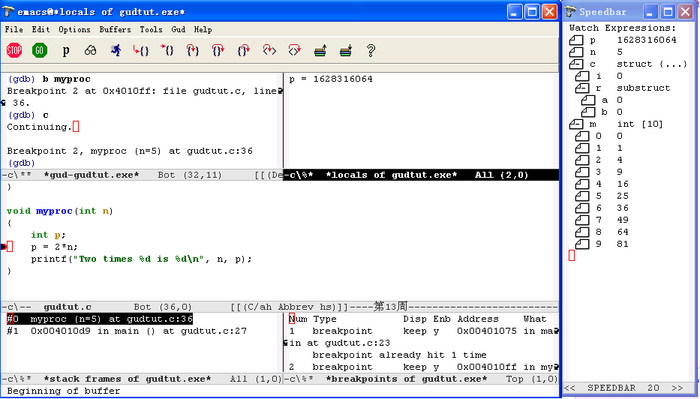Click the icon with straight red arrow pointing at braces

167,50
